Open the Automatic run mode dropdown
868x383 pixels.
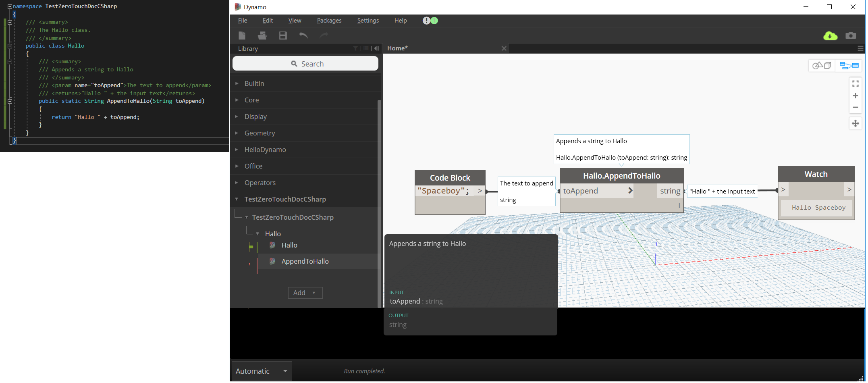(262, 371)
